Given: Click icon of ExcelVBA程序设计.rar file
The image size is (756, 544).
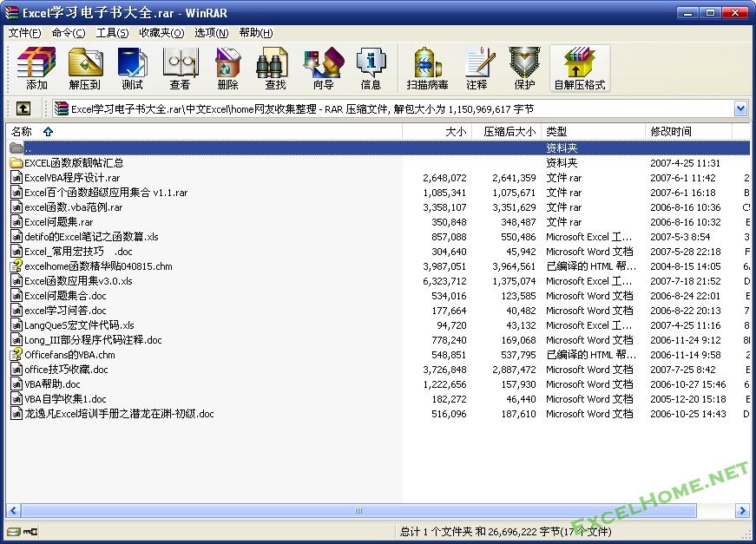Looking at the screenshot, I should pyautogui.click(x=16, y=178).
